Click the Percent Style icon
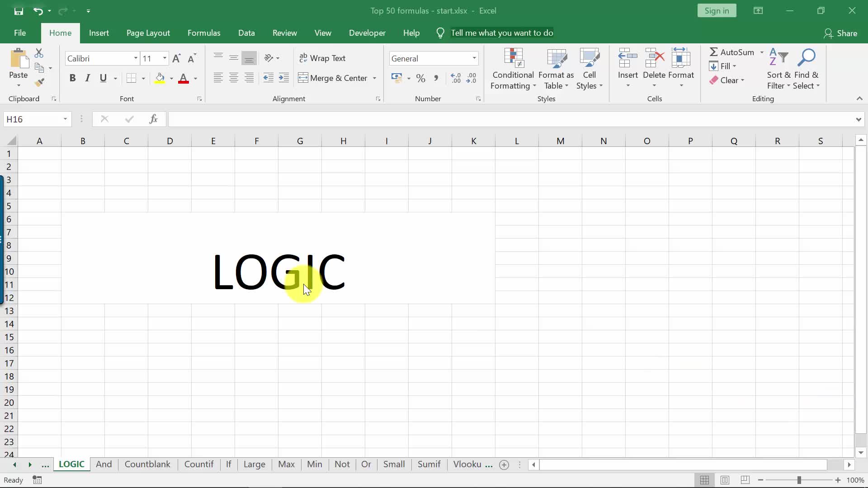 tap(420, 78)
